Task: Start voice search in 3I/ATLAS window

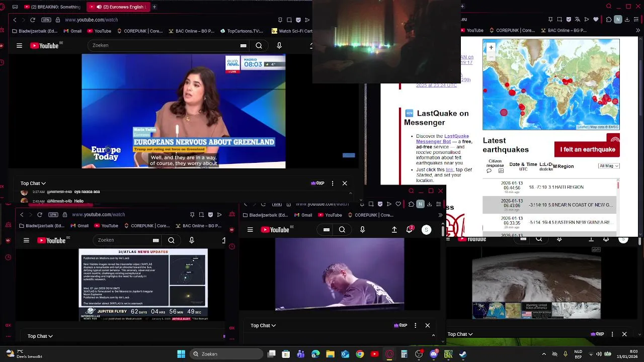Action: click(x=192, y=240)
